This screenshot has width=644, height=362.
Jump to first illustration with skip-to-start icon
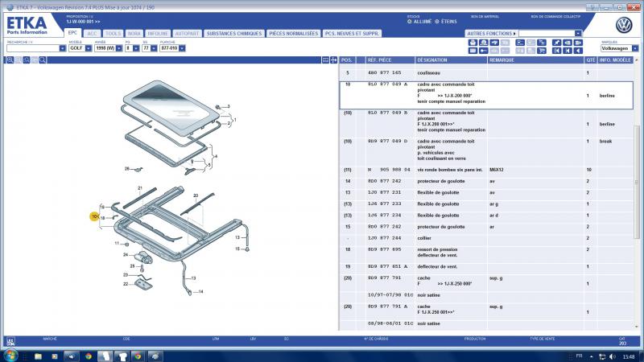[556, 51]
